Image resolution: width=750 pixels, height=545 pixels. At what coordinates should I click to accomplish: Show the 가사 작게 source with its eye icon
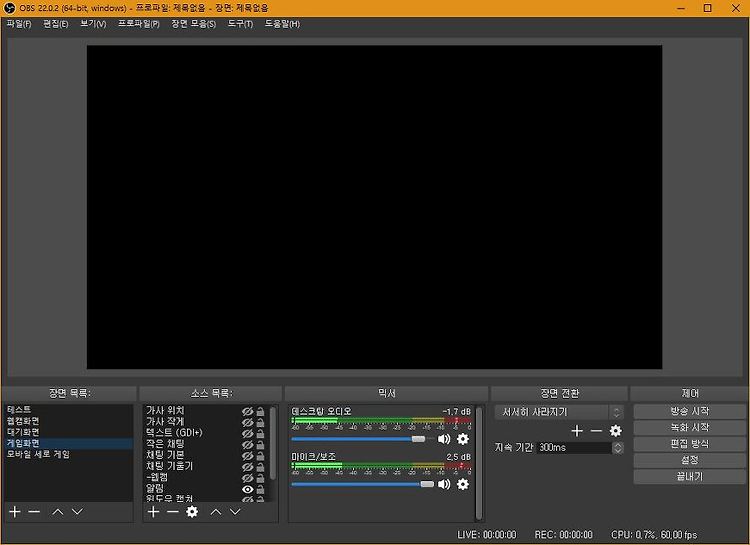[247, 422]
